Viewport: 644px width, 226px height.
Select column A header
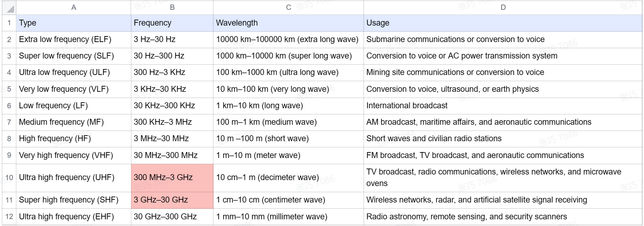click(74, 7)
